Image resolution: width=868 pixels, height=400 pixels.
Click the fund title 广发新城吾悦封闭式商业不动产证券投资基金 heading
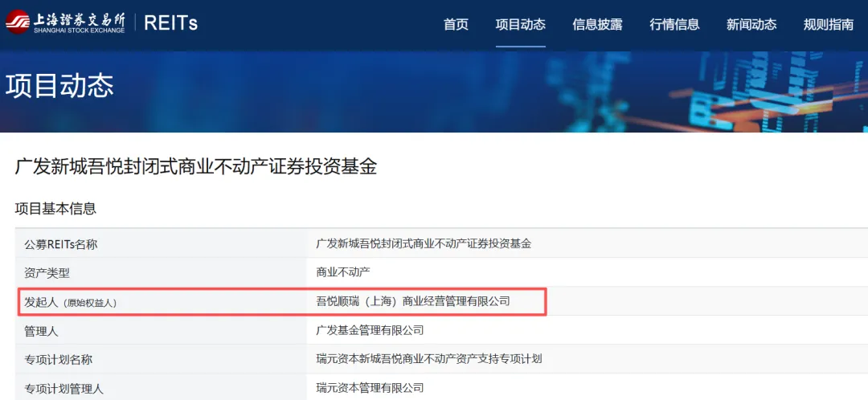[x=196, y=166]
